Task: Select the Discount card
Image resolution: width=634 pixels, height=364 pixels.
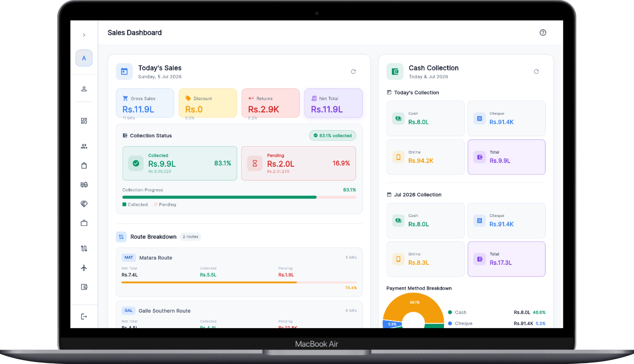Action: point(208,103)
